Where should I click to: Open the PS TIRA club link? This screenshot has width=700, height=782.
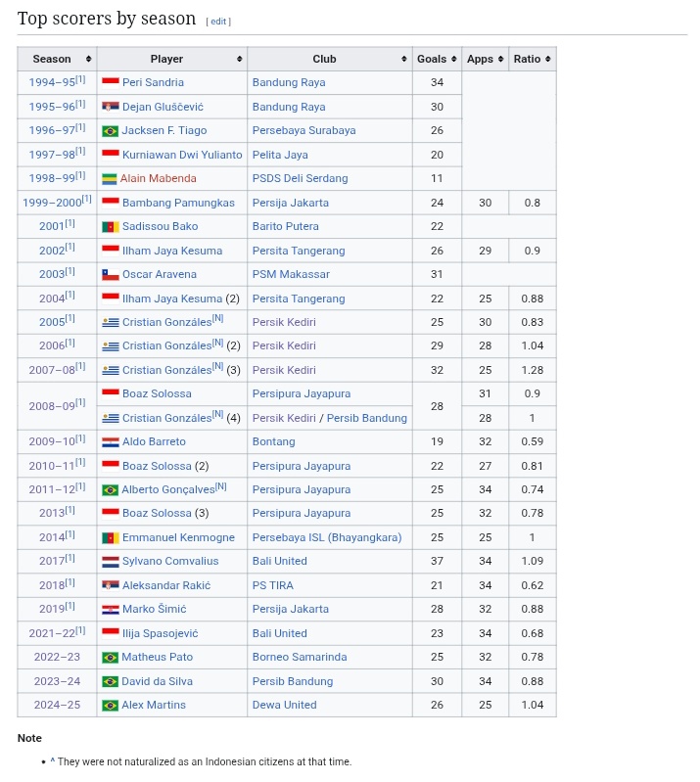click(272, 585)
